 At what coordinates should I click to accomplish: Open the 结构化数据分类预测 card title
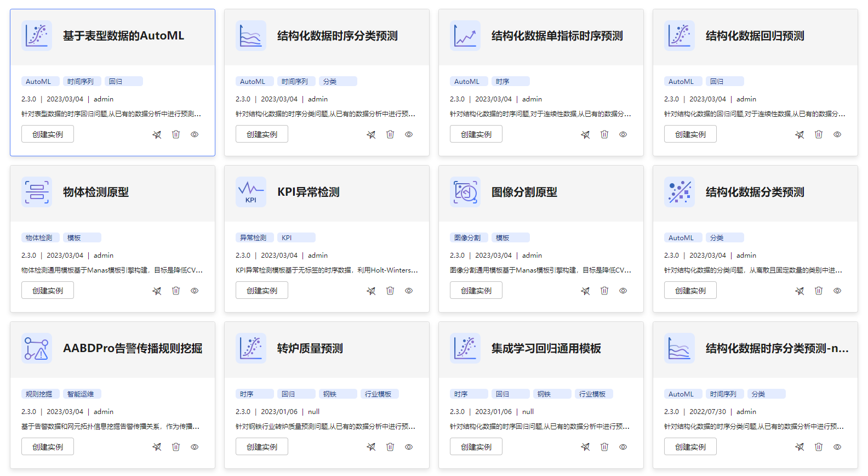(755, 192)
